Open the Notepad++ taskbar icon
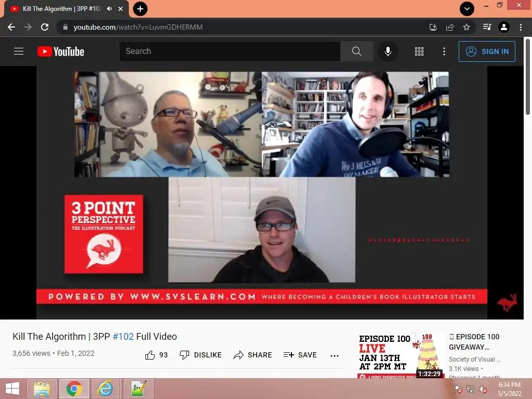 [138, 389]
